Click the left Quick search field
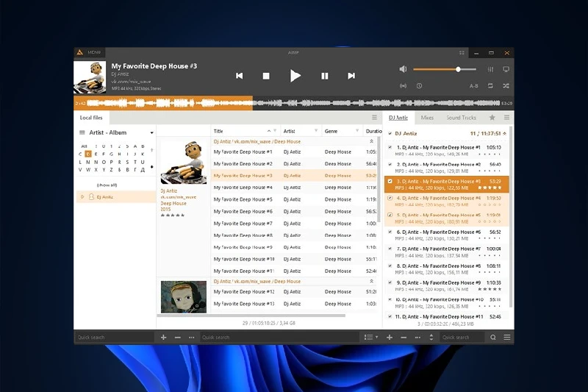Viewport: 588px width, 392px height. pyautogui.click(x=114, y=338)
